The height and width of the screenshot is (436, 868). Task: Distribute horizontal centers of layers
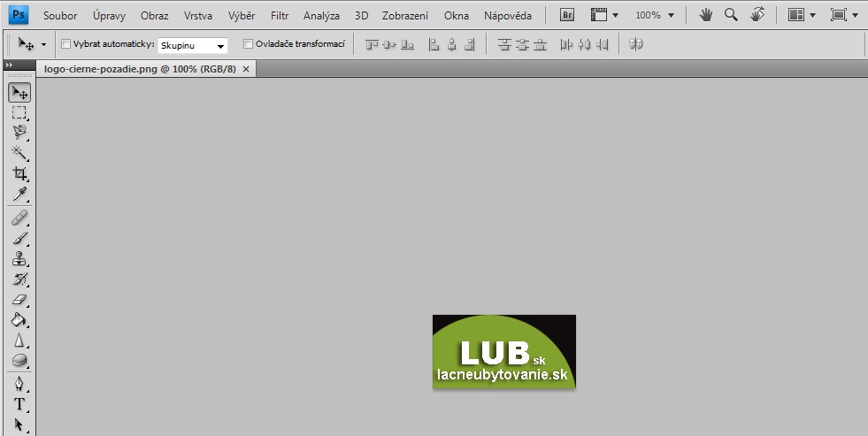click(585, 45)
